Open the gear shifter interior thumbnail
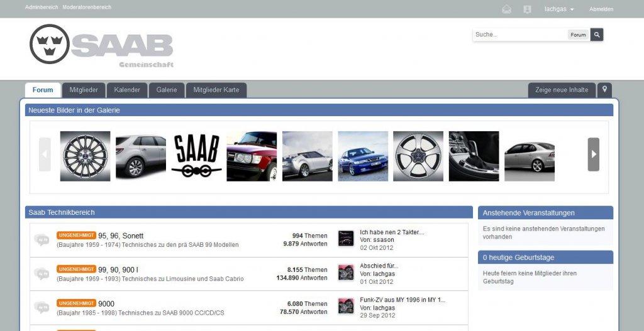The width and height of the screenshot is (644, 331). pos(474,156)
